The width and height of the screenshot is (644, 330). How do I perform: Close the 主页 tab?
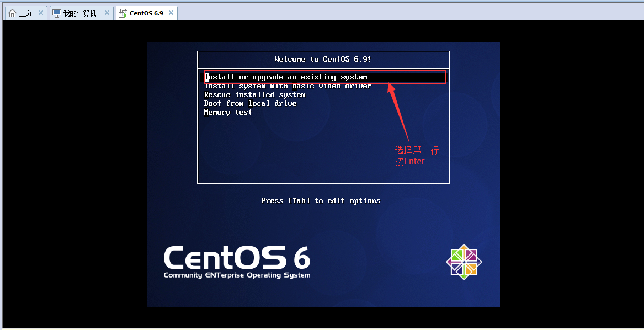click(x=41, y=13)
